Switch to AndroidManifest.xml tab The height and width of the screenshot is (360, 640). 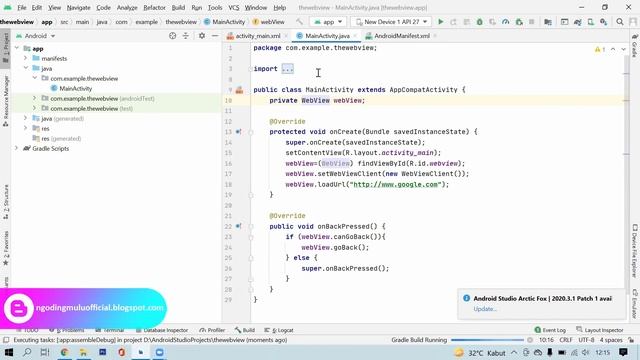[402, 36]
